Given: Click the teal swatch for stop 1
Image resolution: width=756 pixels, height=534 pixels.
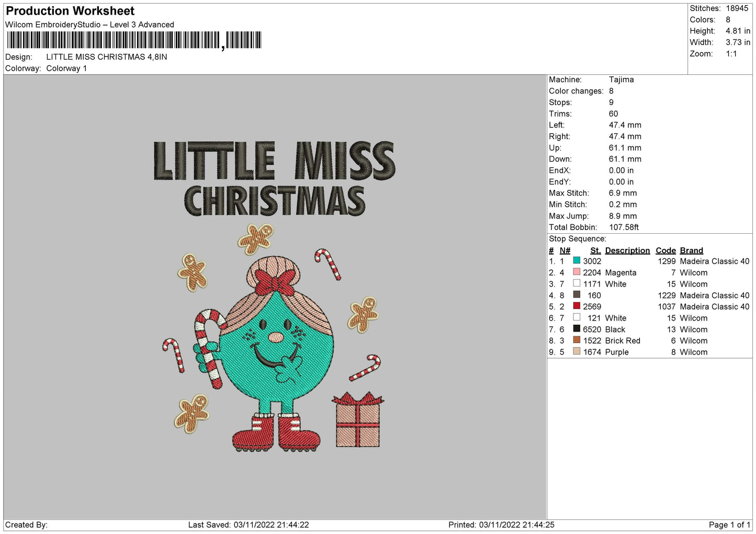Looking at the screenshot, I should tap(577, 260).
